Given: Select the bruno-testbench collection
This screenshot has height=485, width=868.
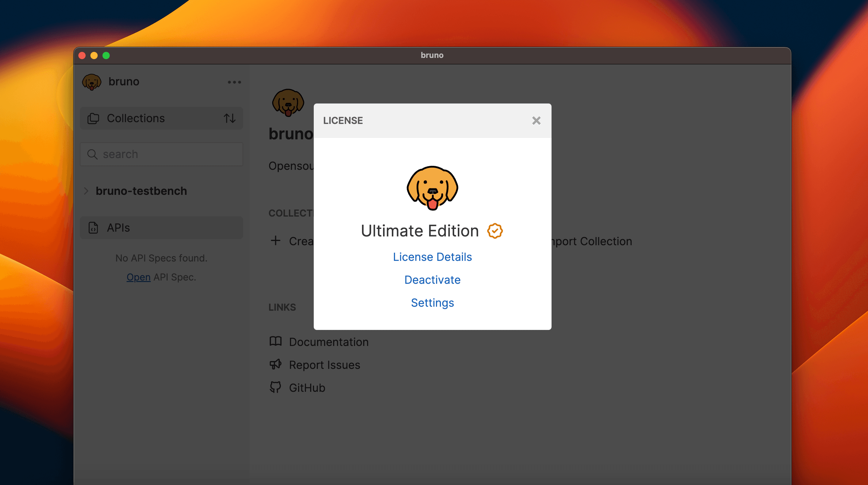Looking at the screenshot, I should coord(141,191).
